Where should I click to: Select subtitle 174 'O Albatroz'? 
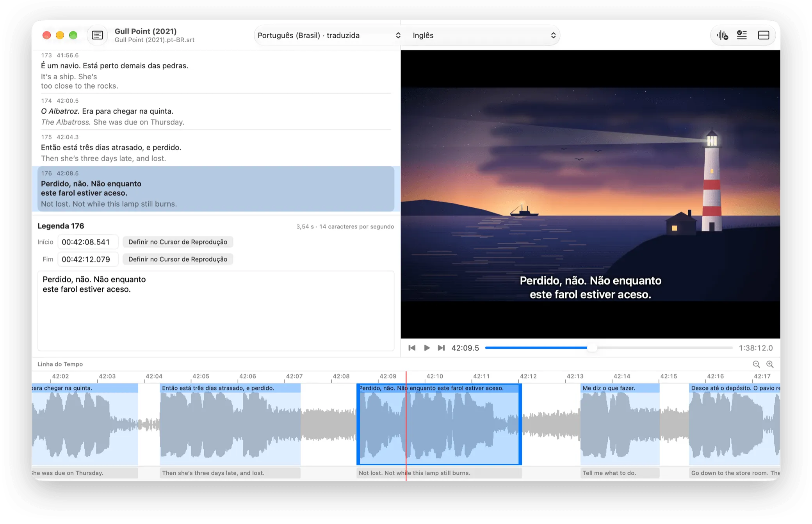[216, 112]
